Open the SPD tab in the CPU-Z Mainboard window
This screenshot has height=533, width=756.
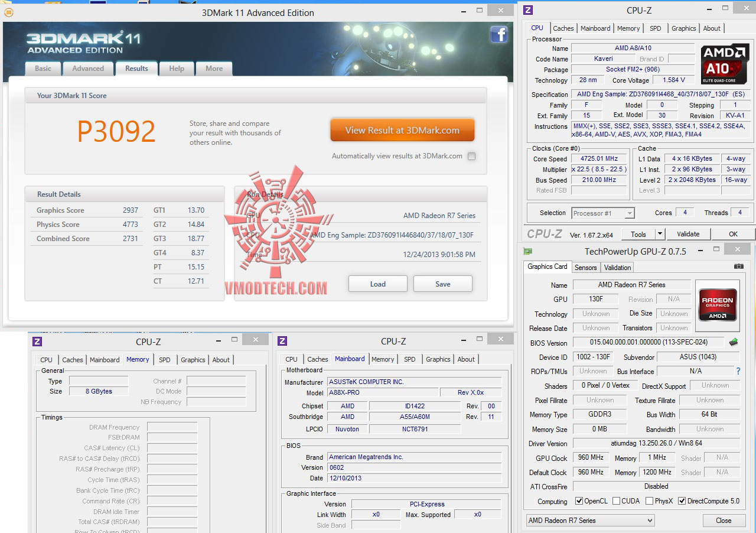click(410, 359)
